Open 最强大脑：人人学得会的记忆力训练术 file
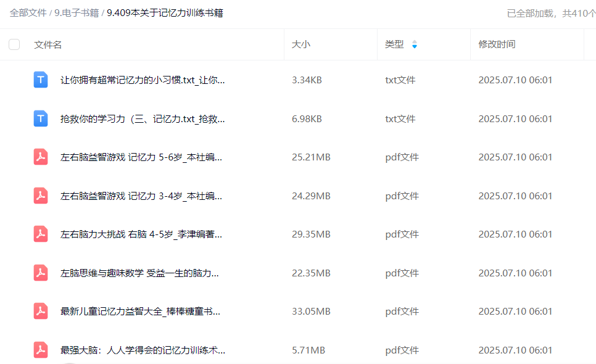 (143, 350)
